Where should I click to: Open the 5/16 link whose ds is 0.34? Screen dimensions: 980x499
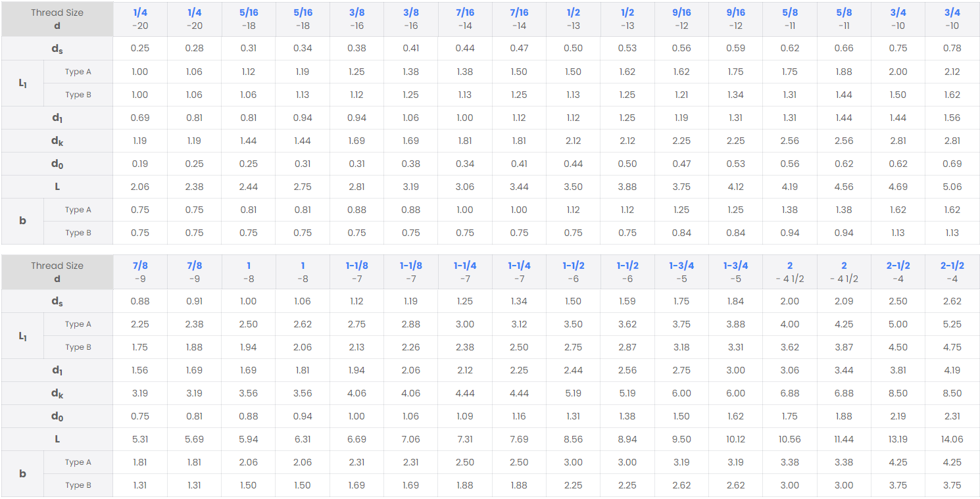point(303,12)
